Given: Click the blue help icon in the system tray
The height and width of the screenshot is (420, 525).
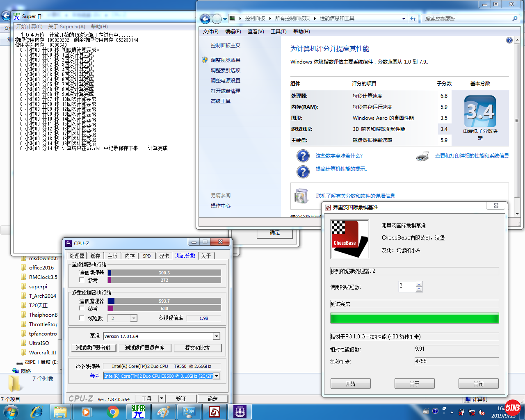Looking at the screenshot, I should tap(435, 410).
